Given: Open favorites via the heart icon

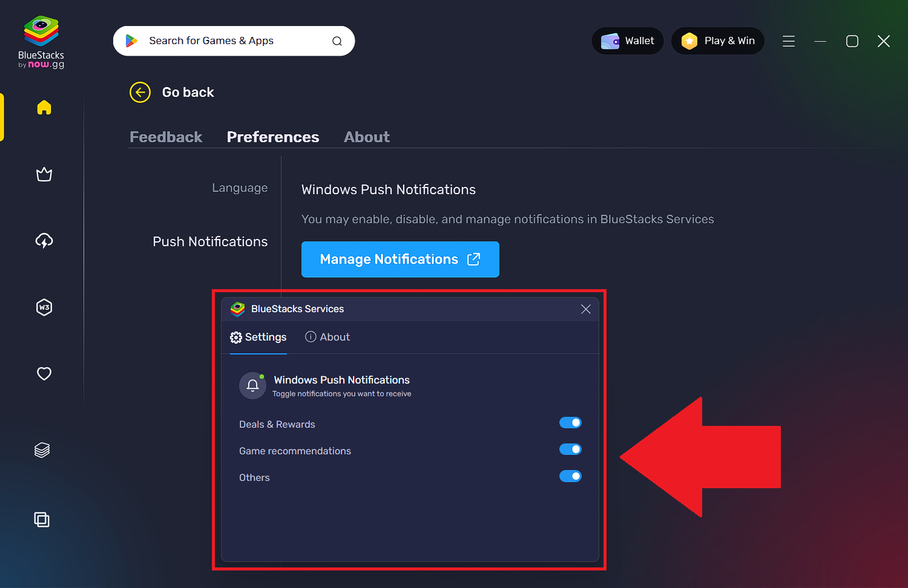Looking at the screenshot, I should [x=44, y=373].
